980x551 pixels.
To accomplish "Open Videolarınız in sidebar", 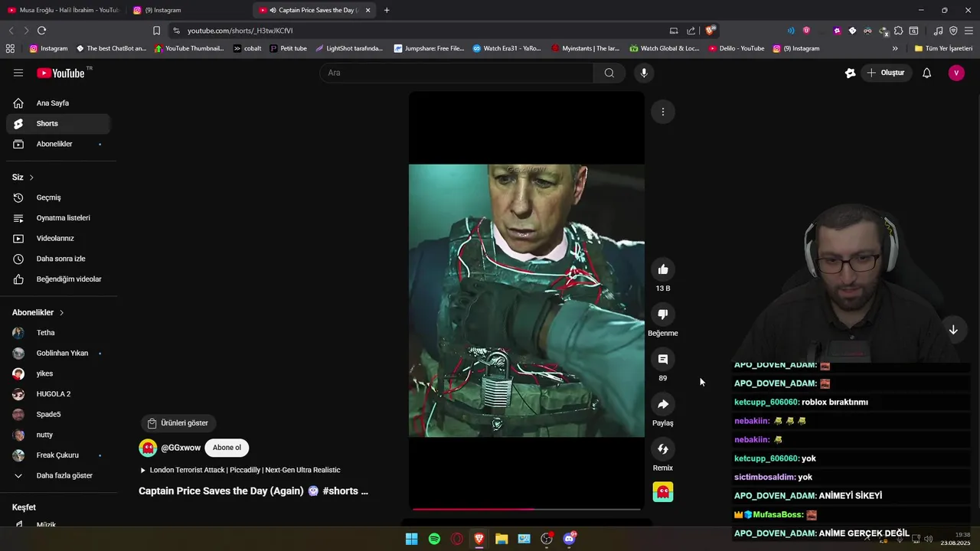I will click(x=58, y=238).
